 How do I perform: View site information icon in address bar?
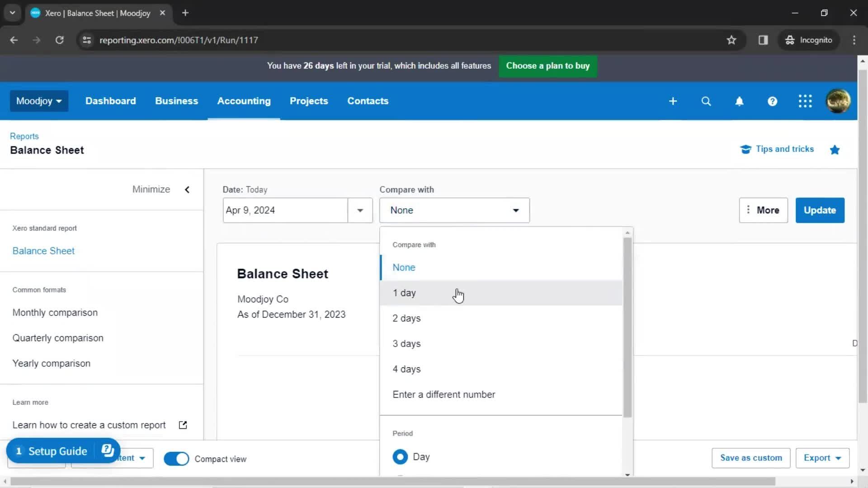click(87, 40)
